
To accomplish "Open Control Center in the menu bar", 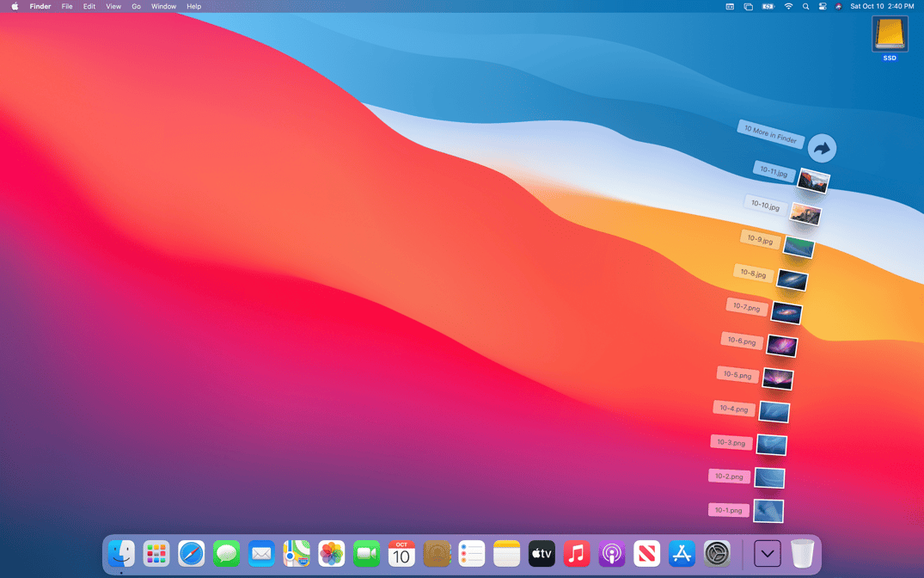I will coord(822,7).
